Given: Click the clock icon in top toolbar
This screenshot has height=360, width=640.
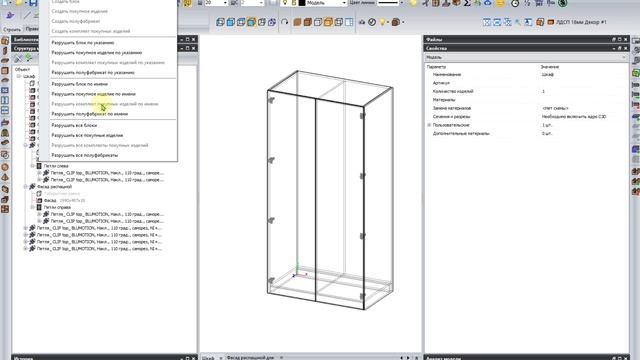Looking at the screenshot, I should 515,3.
